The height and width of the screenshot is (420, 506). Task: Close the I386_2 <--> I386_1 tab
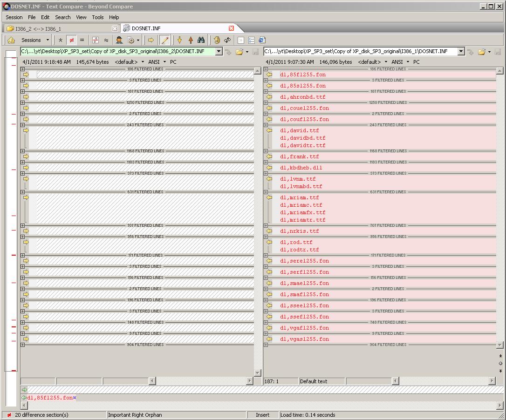(x=115, y=29)
